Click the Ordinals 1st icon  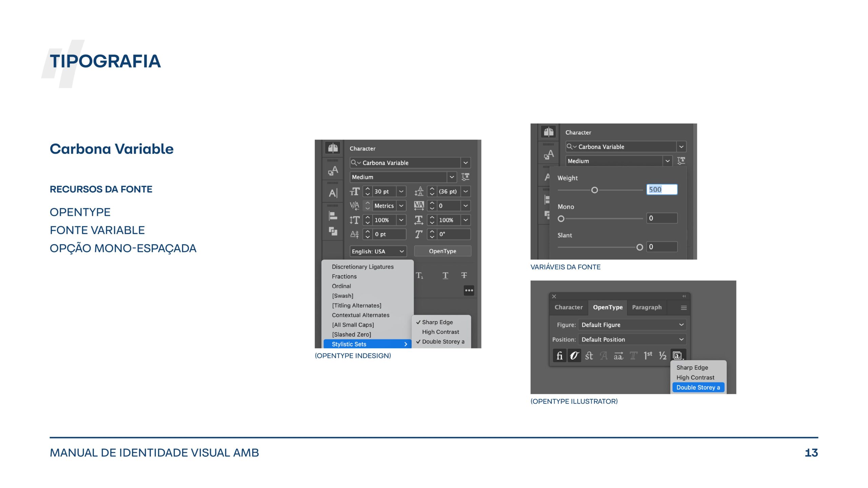648,355
